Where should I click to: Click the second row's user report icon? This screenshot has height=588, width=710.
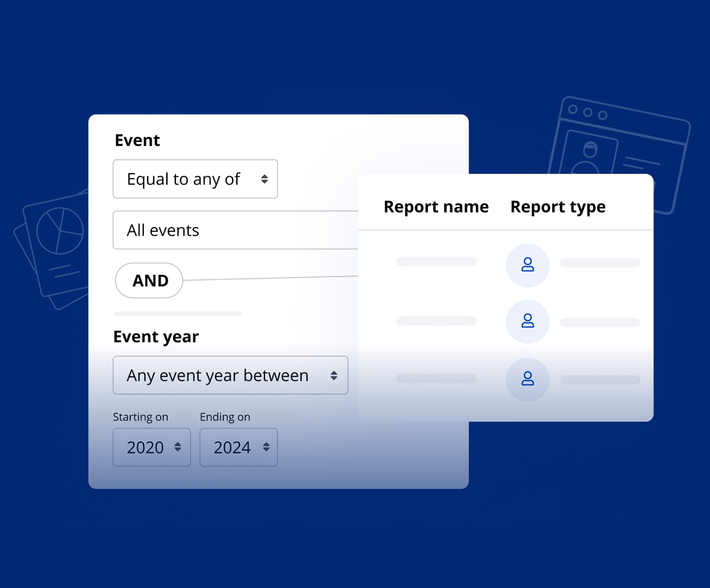click(528, 321)
